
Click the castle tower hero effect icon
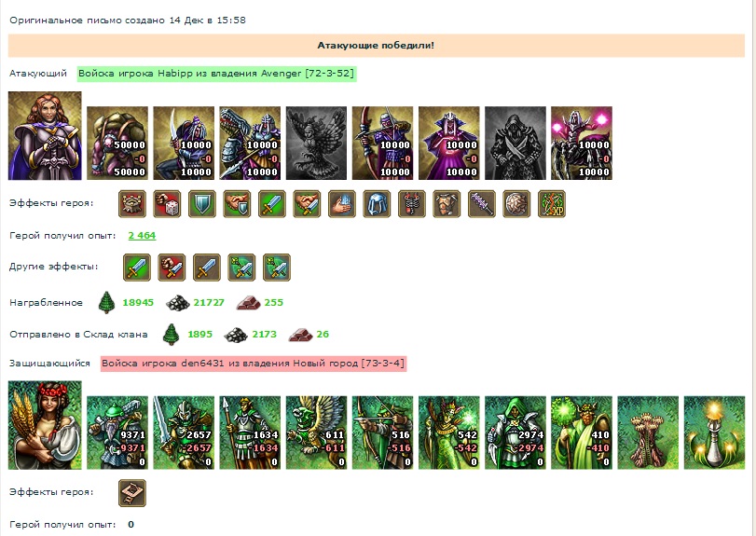coord(132,203)
